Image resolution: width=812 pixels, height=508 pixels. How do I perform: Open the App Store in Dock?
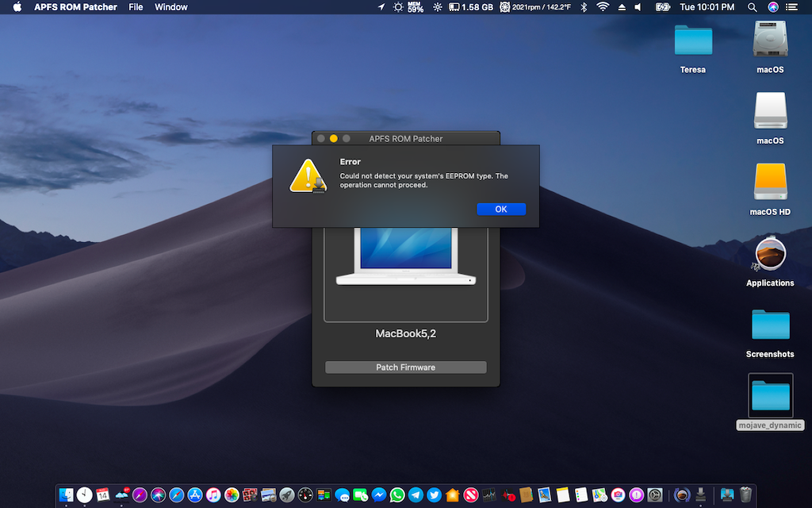click(x=195, y=495)
